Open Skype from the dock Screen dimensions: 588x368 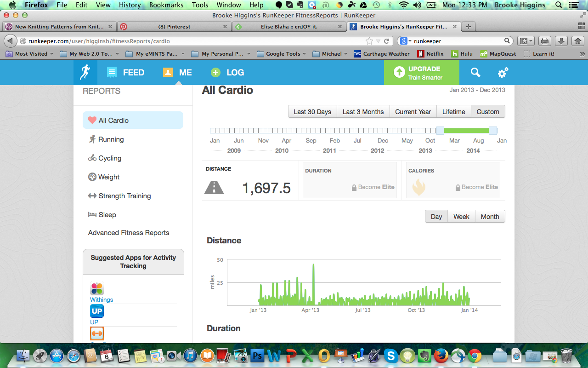click(391, 356)
